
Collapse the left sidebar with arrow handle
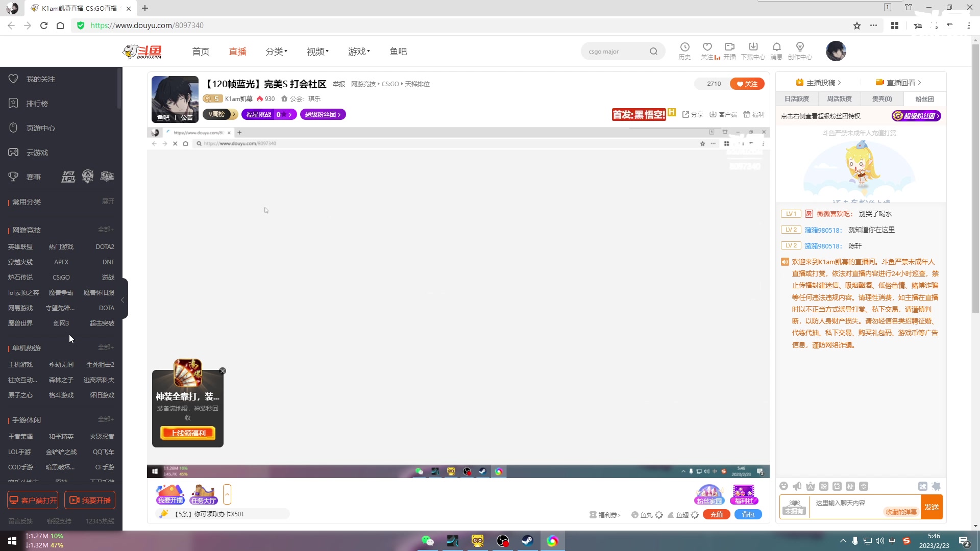[x=124, y=299]
